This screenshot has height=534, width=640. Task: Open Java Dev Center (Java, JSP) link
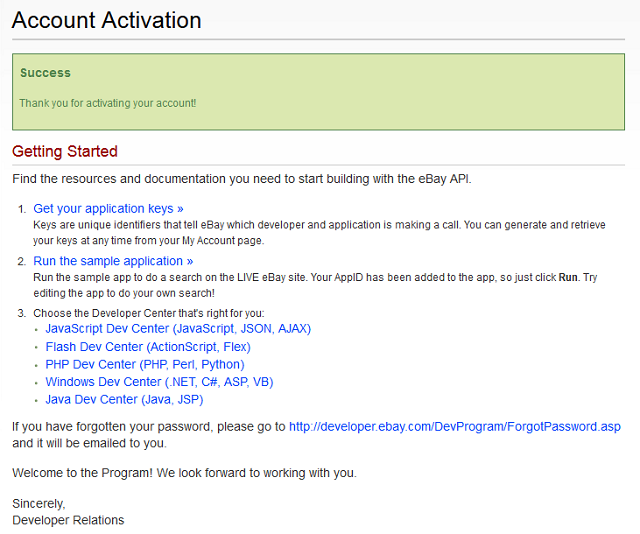(x=124, y=400)
